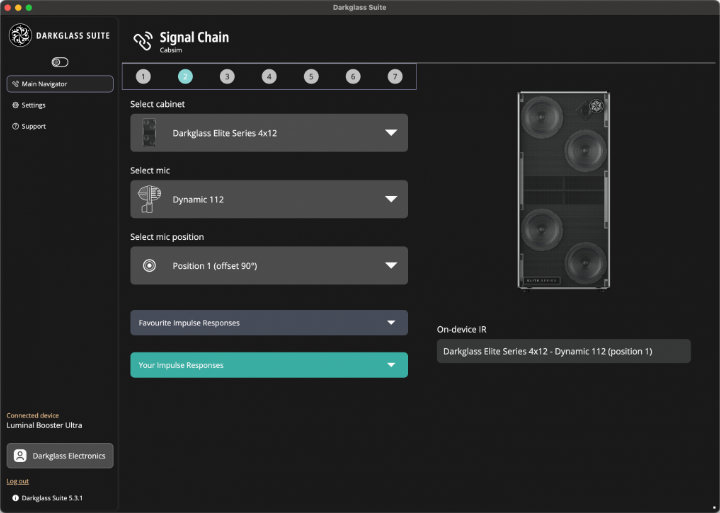
Task: Click the Darkglass Electronics account button
Action: pyautogui.click(x=60, y=456)
